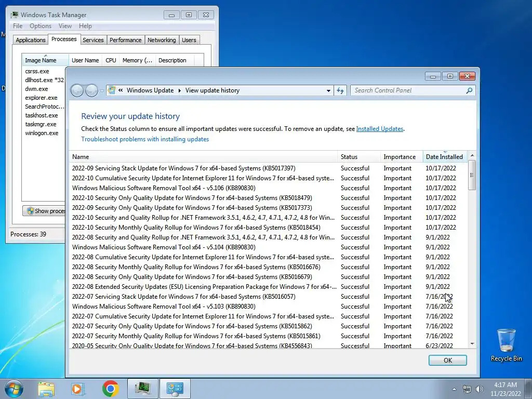Screen dimensions: 532x399
Task: Select taskmgr.exe in process list
Action: 41,124
